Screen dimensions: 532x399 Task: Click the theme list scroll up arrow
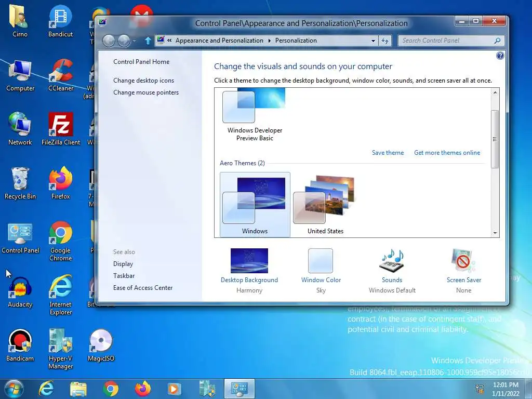[x=495, y=92]
